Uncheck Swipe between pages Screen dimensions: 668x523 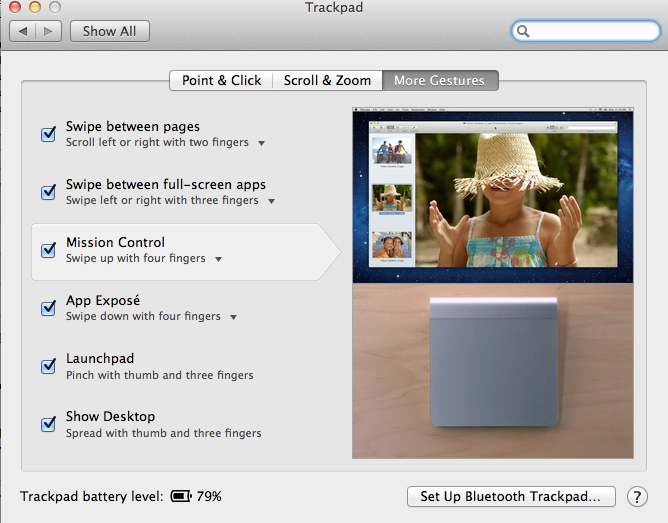[x=48, y=134]
